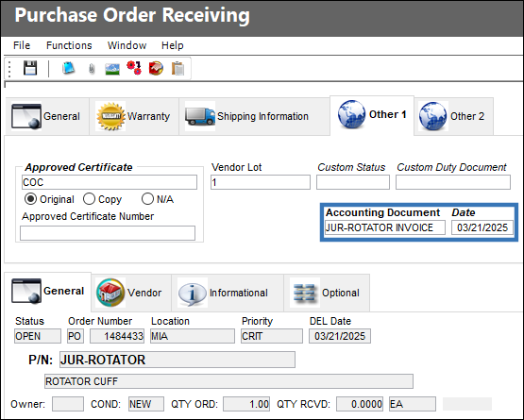Click the order type field PO
Image resolution: width=524 pixels, height=420 pixels.
[76, 336]
